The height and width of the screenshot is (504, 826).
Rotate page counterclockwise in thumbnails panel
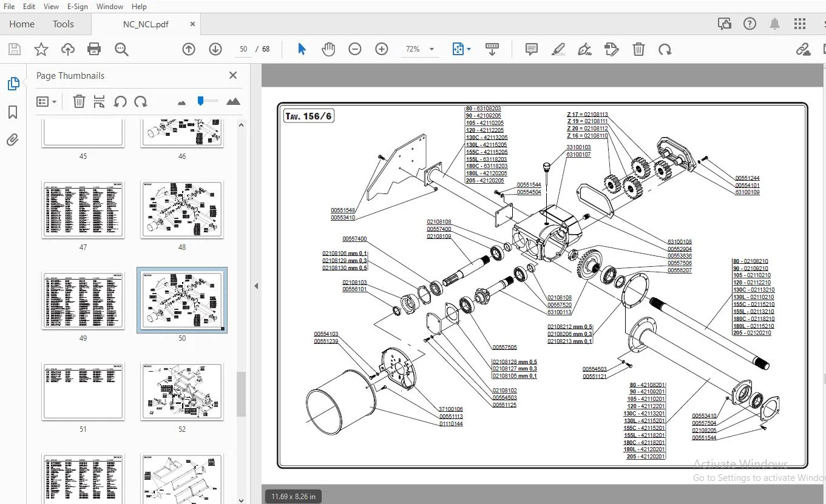pos(120,102)
